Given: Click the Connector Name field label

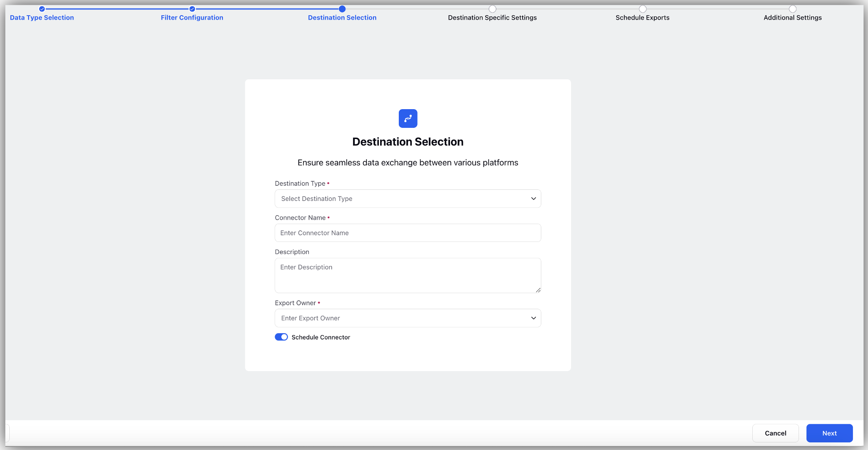Looking at the screenshot, I should point(300,218).
